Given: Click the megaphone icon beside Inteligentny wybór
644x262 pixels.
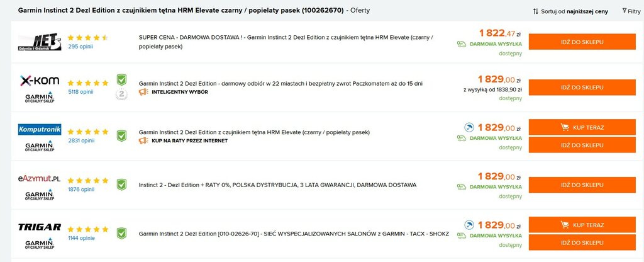Looking at the screenshot, I should pyautogui.click(x=143, y=92).
